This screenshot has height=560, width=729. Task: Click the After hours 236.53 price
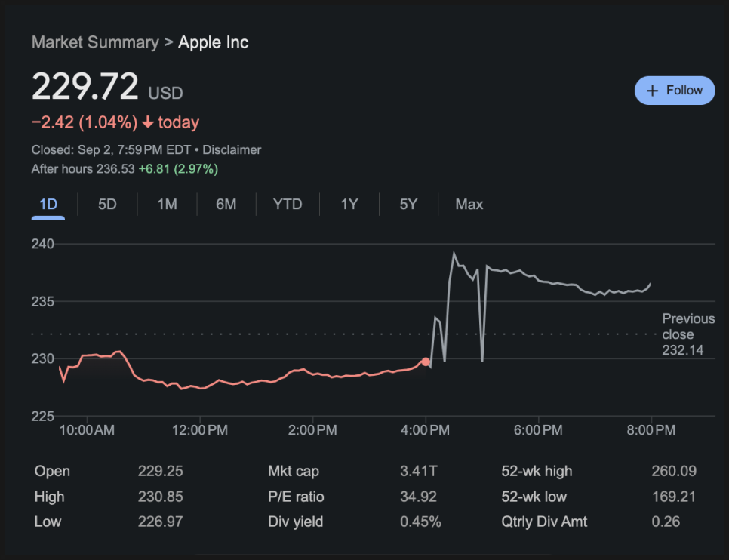83,169
